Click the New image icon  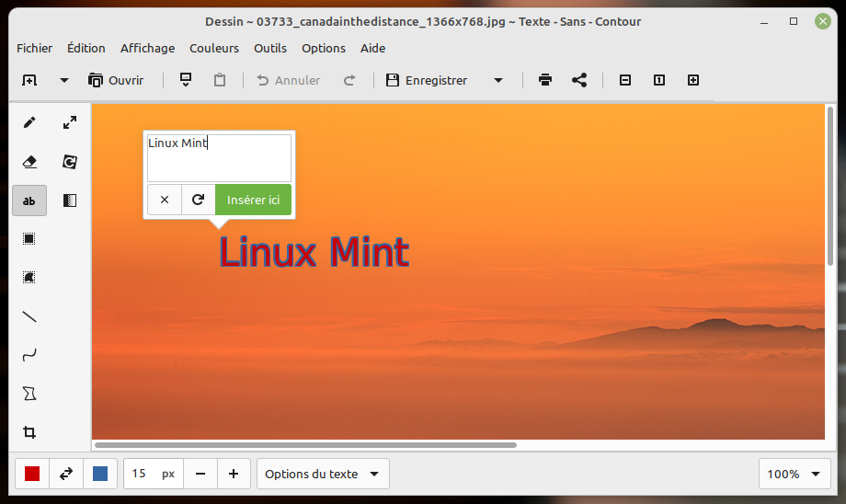(x=29, y=80)
